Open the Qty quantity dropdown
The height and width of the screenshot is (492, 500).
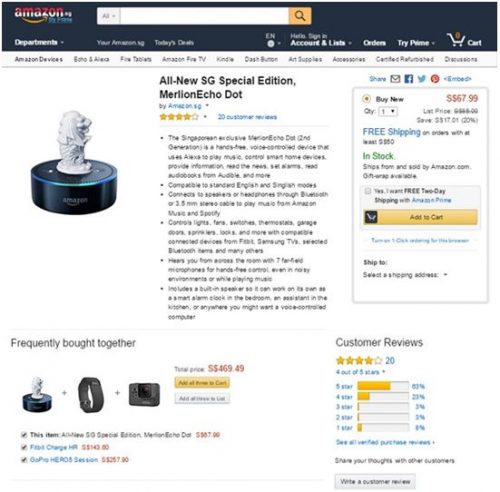click(388, 111)
